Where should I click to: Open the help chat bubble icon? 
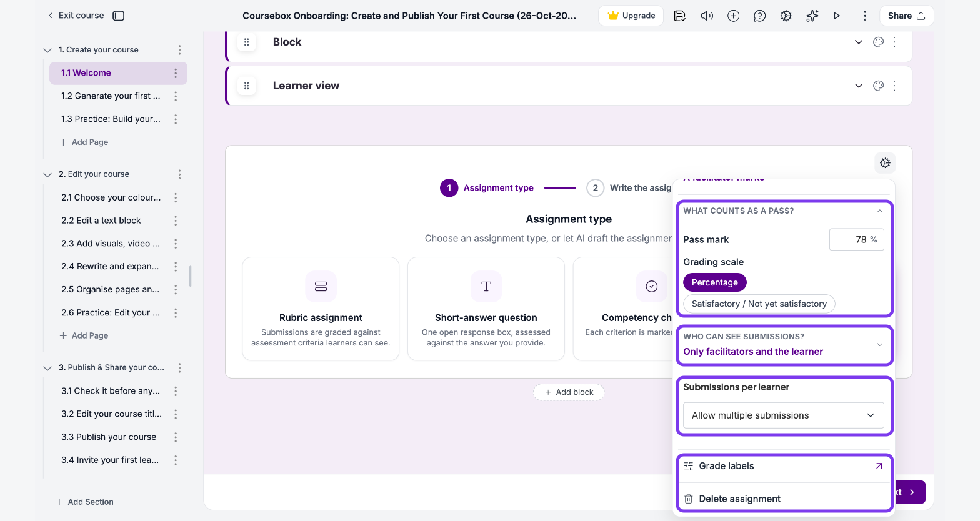click(760, 16)
